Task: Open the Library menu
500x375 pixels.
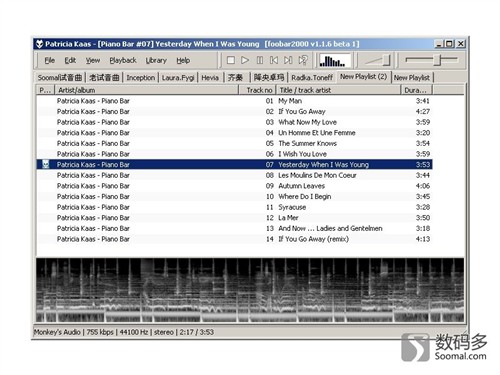Action: 156,60
